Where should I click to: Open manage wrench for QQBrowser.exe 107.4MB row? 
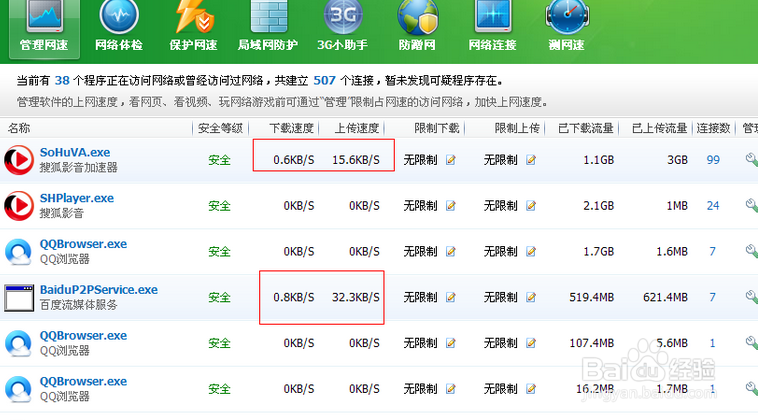pyautogui.click(x=752, y=343)
